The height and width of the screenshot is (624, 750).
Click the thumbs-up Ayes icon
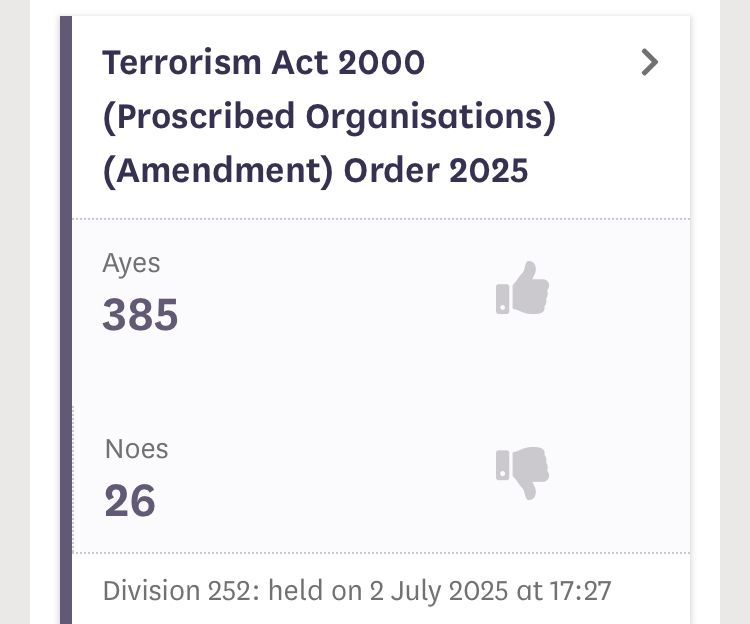[x=523, y=289]
